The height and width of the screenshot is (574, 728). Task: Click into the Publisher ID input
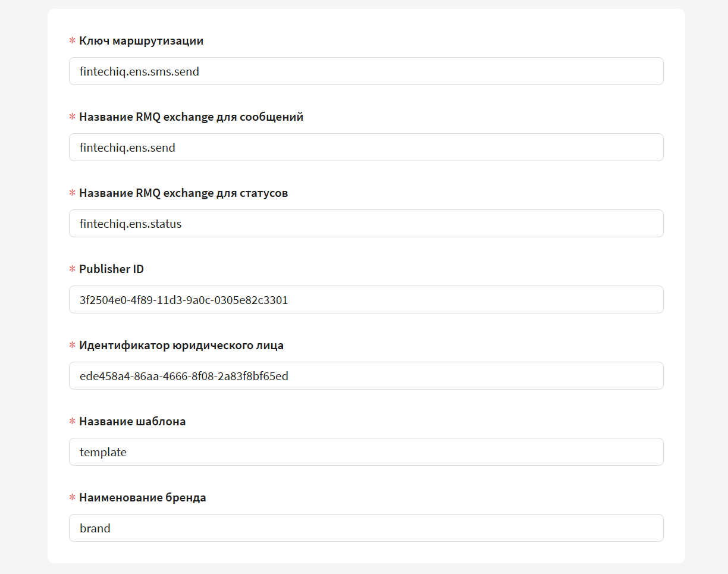click(x=366, y=300)
